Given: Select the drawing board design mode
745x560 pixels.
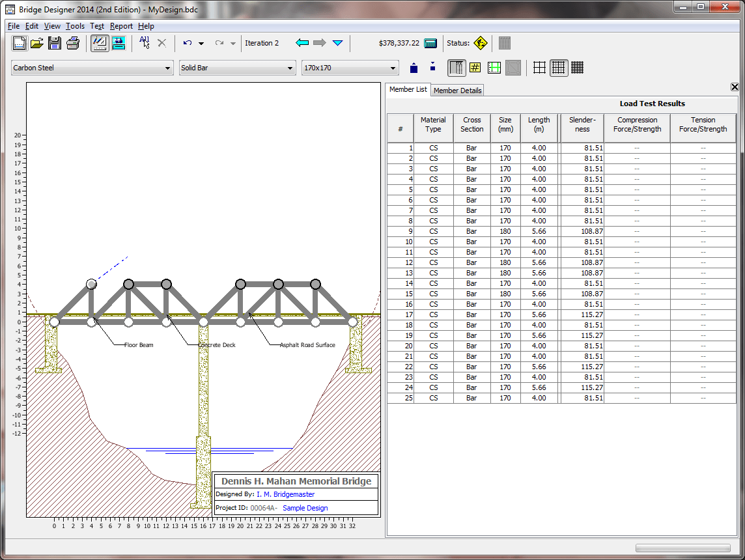Looking at the screenshot, I should (99, 43).
